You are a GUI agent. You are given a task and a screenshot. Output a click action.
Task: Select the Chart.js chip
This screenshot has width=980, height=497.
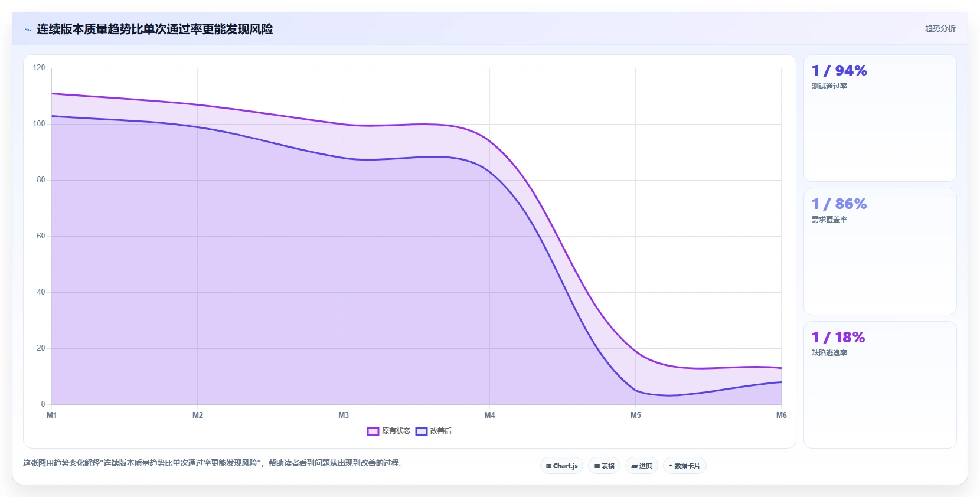[561, 466]
